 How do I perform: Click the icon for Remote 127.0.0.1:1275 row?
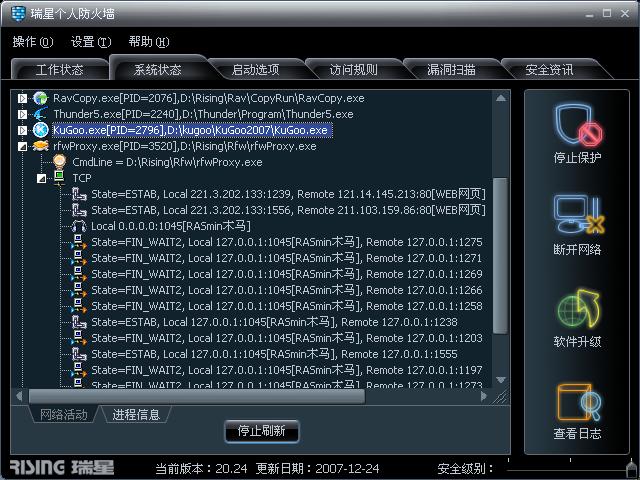[x=79, y=242]
